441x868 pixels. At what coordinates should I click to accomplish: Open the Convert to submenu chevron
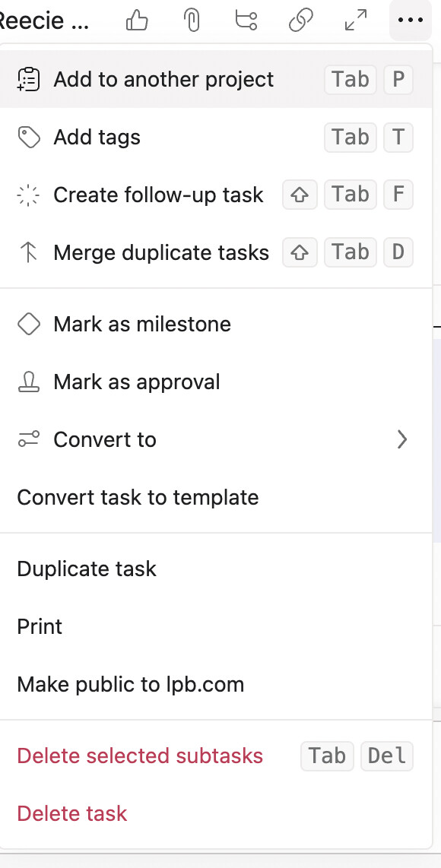402,439
